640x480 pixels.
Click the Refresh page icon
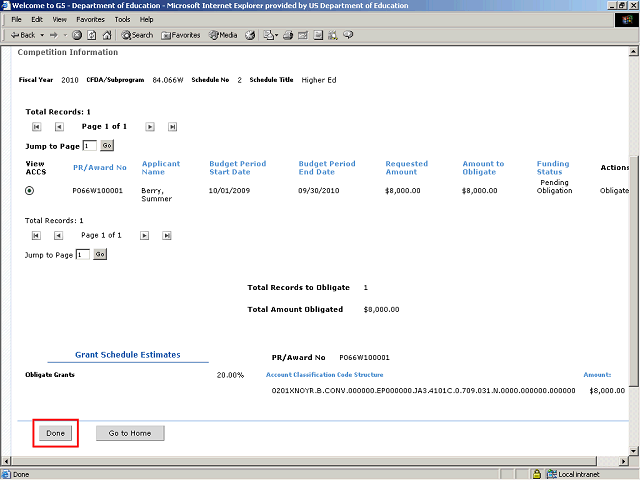pos(92,35)
